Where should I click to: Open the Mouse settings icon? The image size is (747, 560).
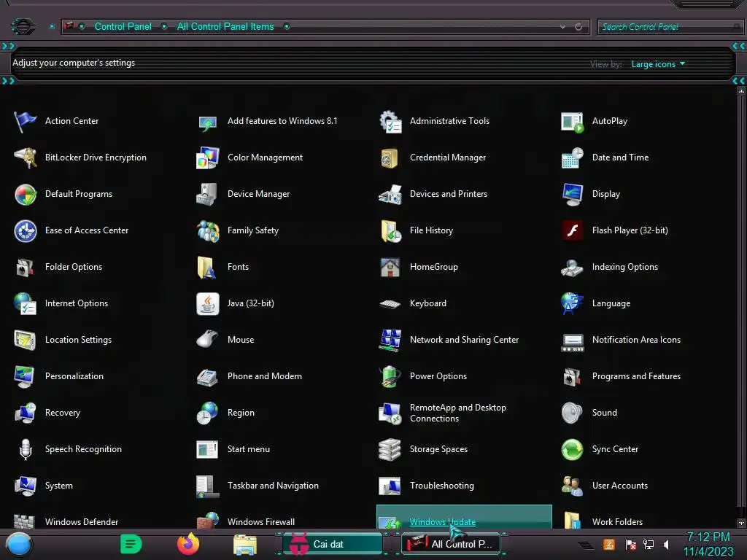(208, 340)
